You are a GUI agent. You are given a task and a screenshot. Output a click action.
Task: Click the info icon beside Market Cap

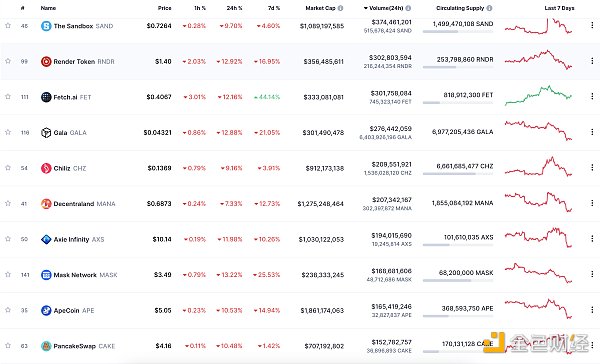coord(340,8)
